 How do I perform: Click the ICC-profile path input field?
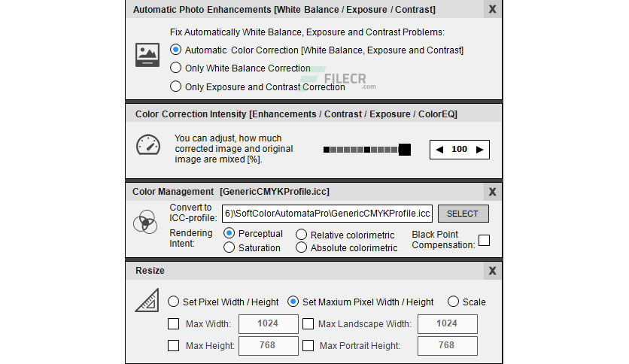(327, 214)
